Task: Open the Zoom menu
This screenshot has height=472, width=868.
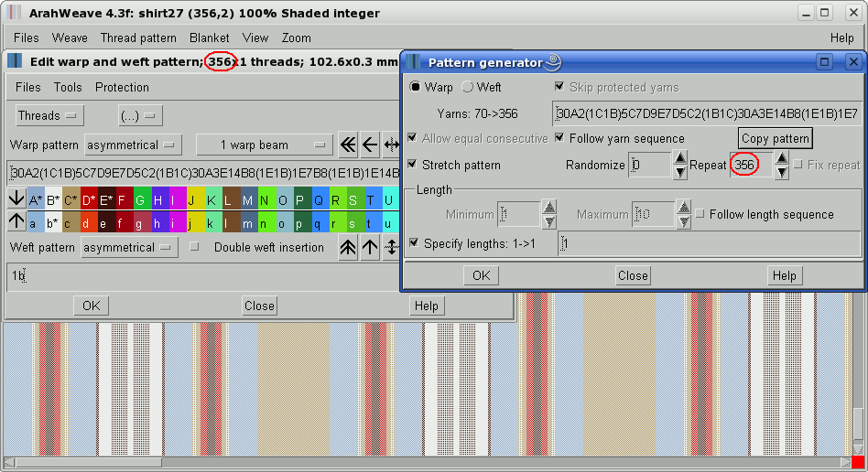Action: click(296, 38)
